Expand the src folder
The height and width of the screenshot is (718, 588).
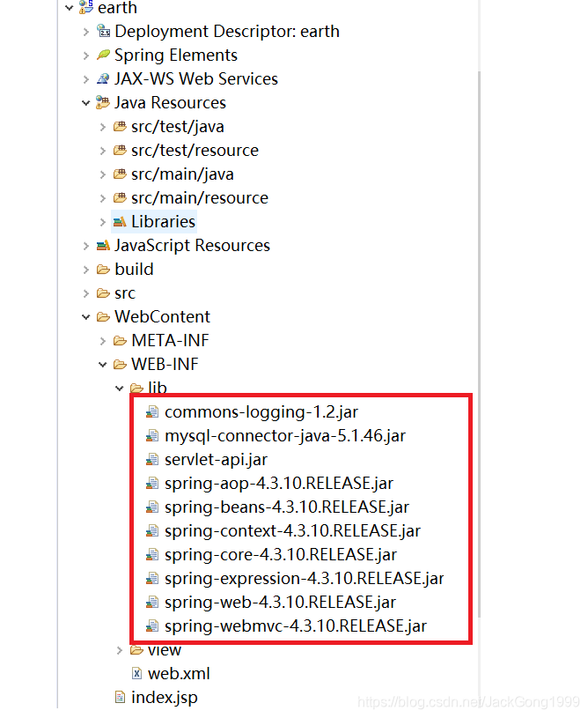coord(86,294)
